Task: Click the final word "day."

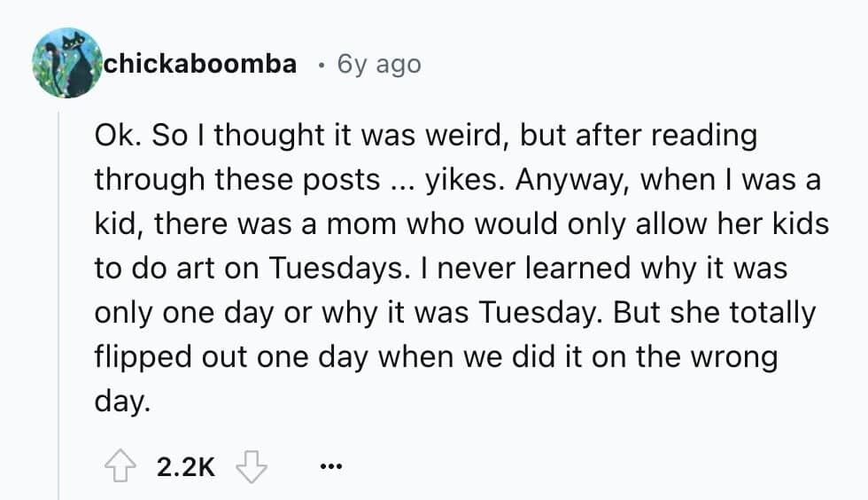Action: pos(119,400)
